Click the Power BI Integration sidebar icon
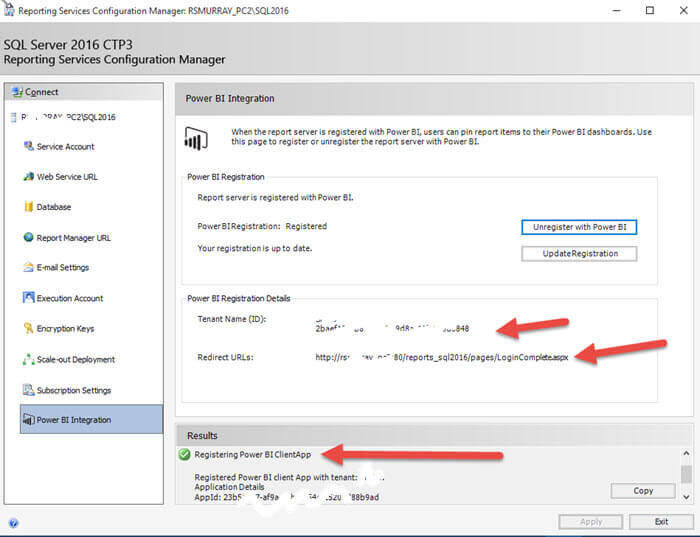Image resolution: width=700 pixels, height=537 pixels. point(29,420)
